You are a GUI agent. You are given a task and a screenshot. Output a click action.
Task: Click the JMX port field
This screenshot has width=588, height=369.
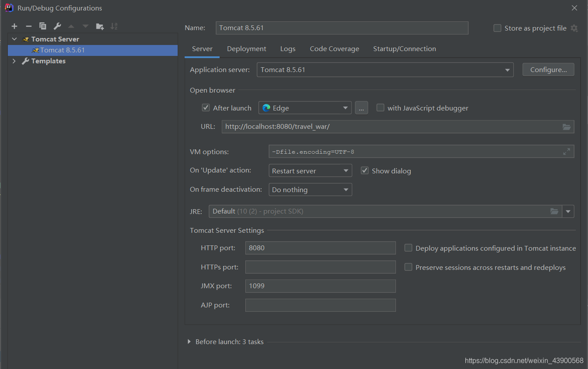(x=320, y=286)
